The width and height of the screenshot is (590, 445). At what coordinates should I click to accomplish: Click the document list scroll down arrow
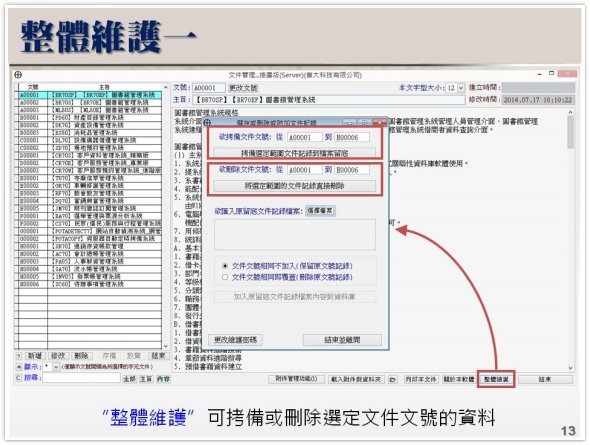[166, 346]
